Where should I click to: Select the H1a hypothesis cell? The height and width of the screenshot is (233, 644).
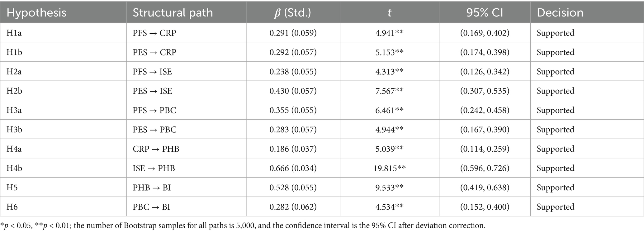(14, 33)
